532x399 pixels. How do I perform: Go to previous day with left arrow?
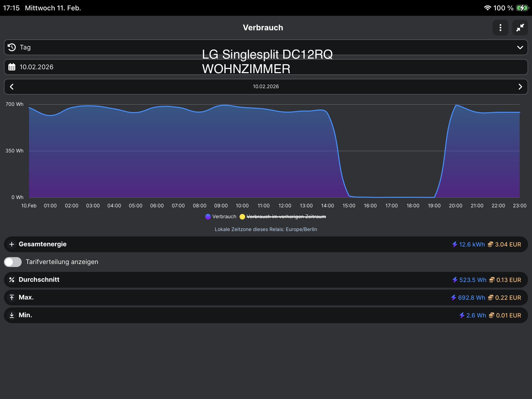coord(12,87)
